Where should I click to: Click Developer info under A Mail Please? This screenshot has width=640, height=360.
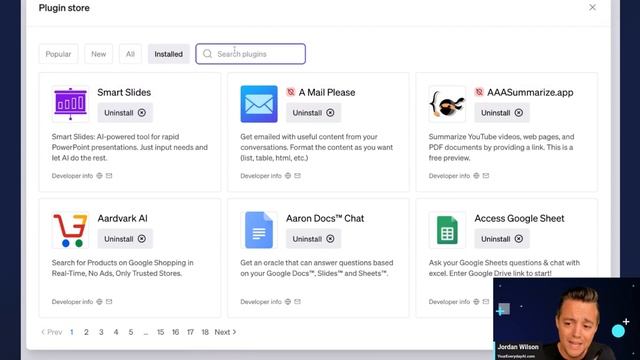(261, 176)
